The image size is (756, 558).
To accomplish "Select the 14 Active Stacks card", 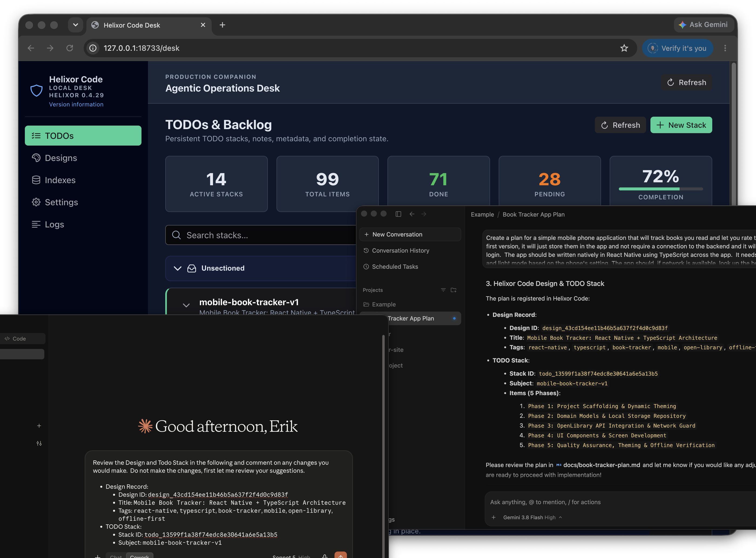I will click(217, 184).
